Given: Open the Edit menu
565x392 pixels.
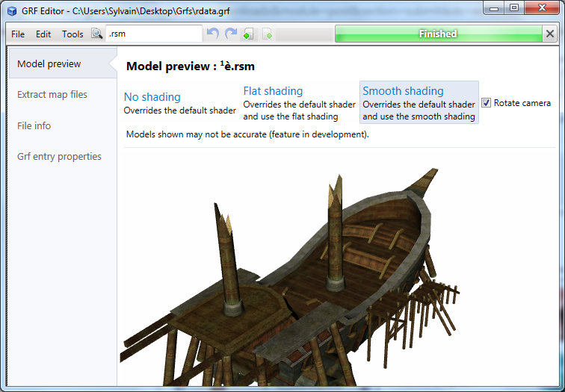Looking at the screenshot, I should pos(43,34).
